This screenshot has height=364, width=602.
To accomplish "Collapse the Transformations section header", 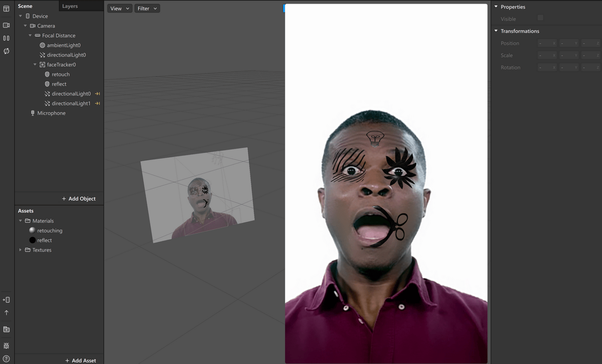I will (x=495, y=31).
